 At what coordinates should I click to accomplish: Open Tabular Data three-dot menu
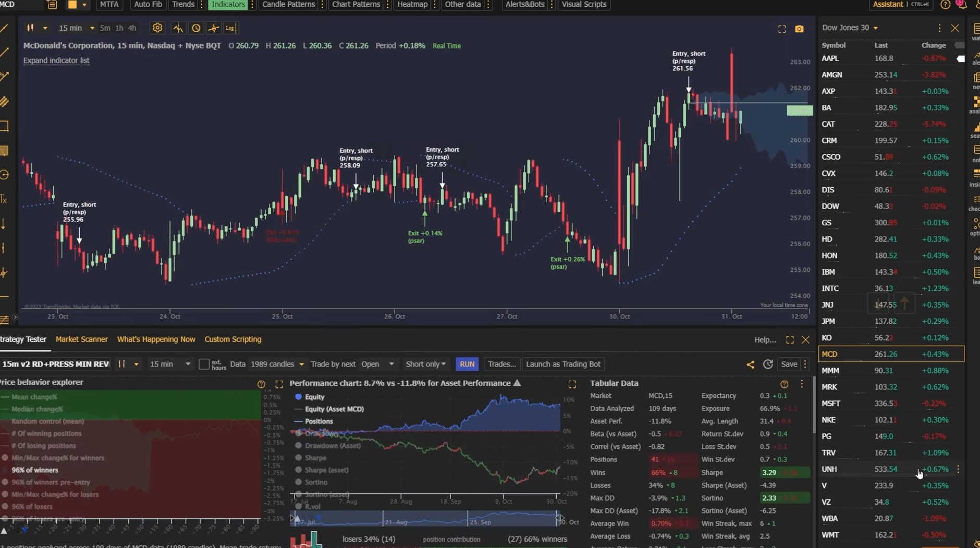tap(802, 384)
